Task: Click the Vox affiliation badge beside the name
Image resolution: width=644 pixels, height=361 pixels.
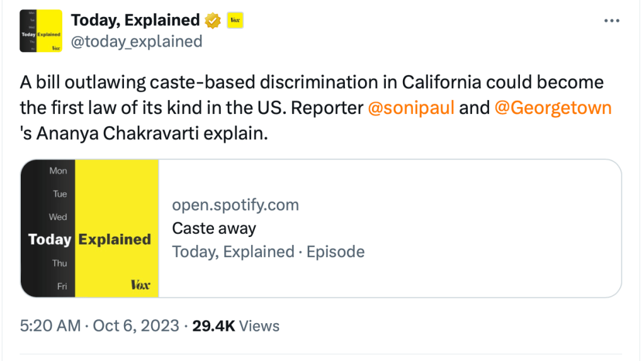Action: pyautogui.click(x=235, y=21)
